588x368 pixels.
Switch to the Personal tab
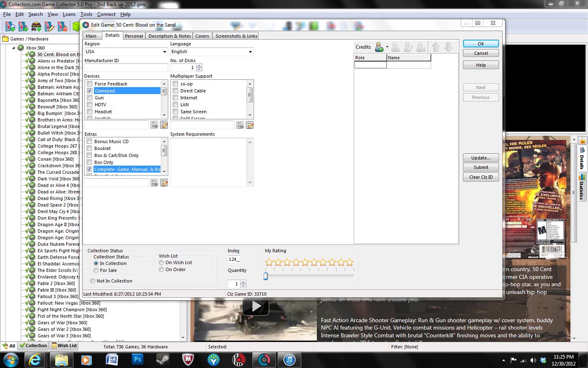coord(134,36)
